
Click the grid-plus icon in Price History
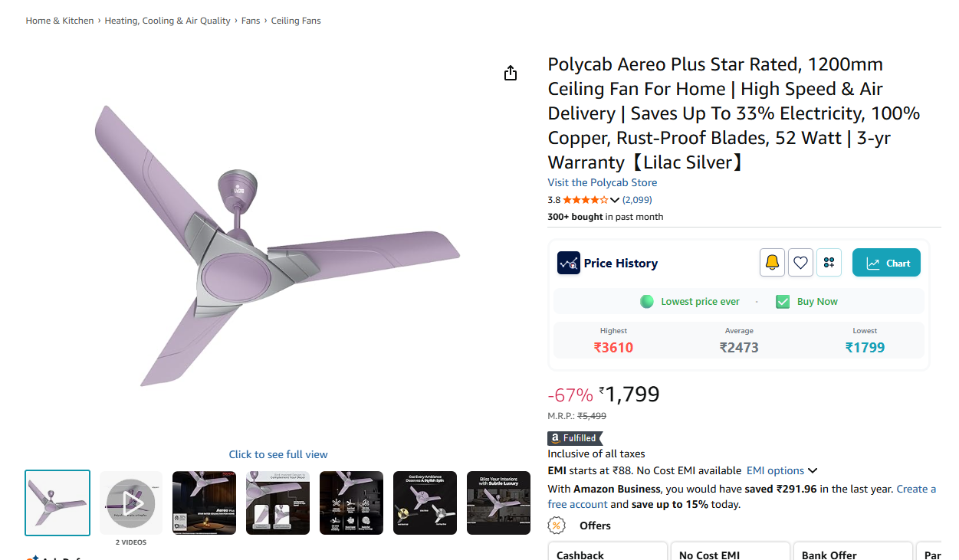coord(829,263)
